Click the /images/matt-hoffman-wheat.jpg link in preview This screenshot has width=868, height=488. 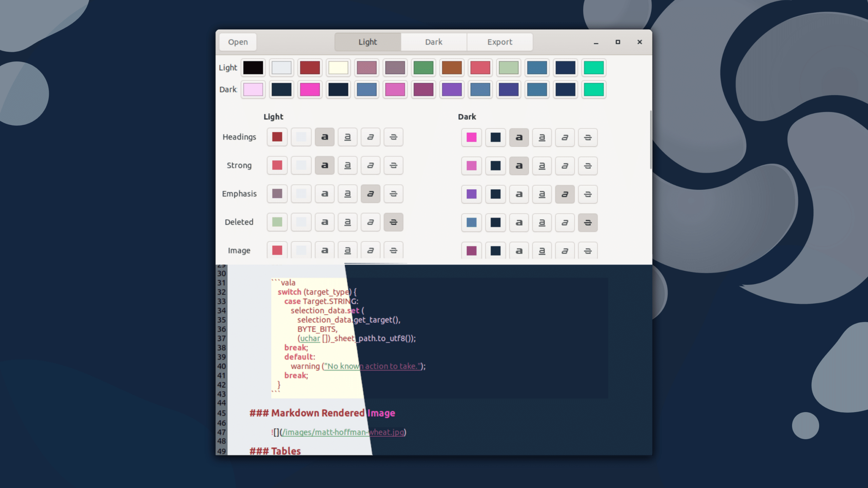click(343, 432)
